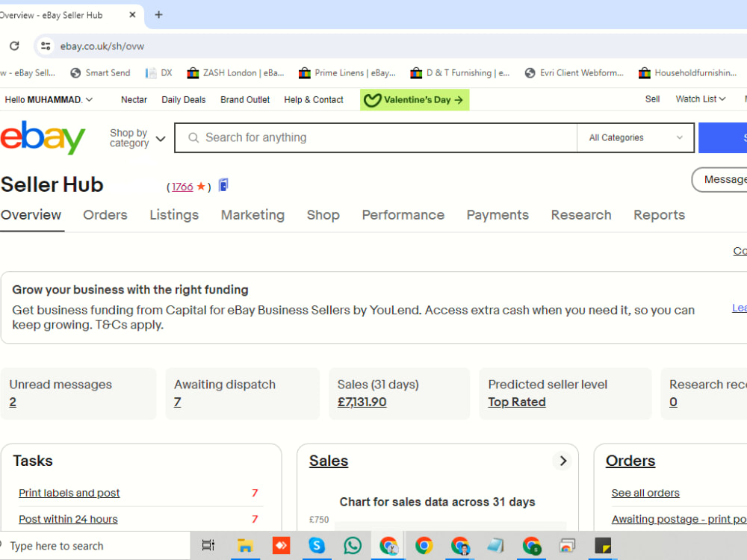Open DX bookmark

158,73
